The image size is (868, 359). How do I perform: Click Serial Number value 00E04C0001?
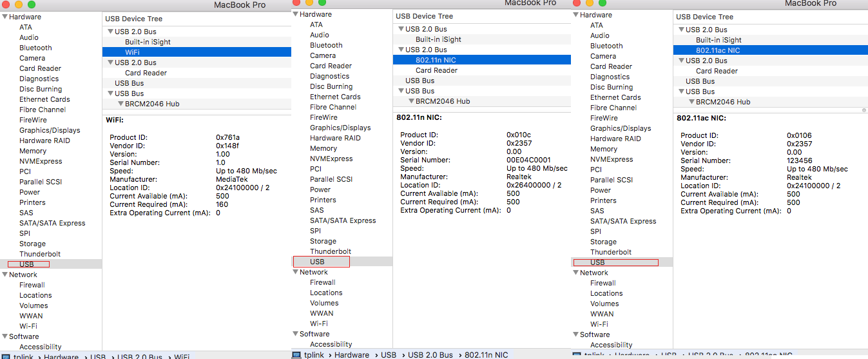pyautogui.click(x=528, y=160)
